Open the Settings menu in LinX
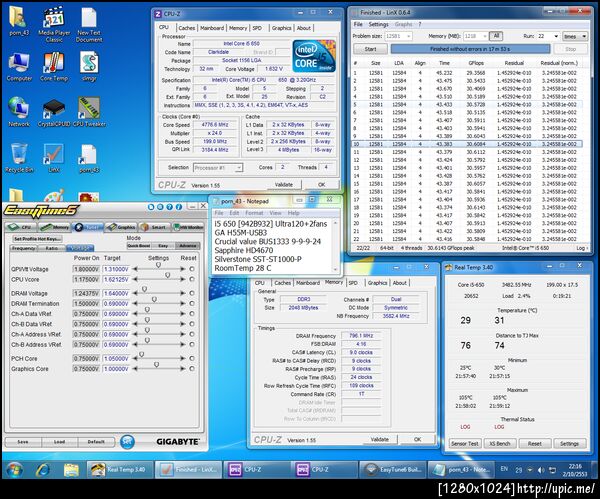 pyautogui.click(x=378, y=24)
